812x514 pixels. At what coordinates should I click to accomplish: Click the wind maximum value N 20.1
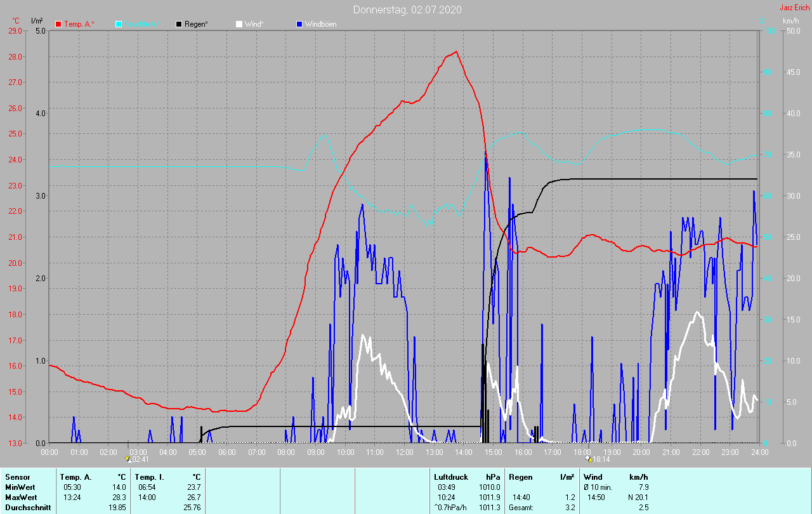click(x=637, y=498)
